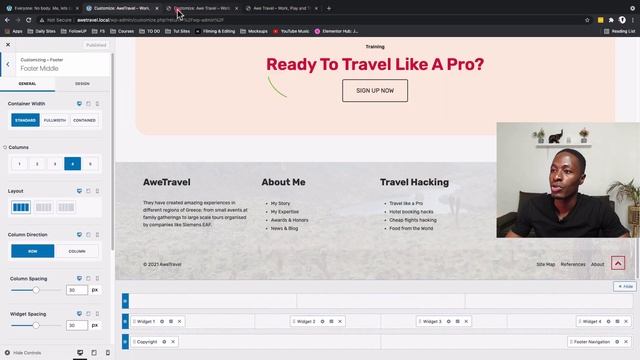Choose tablet device for Container Width
The width and height of the screenshot is (640, 360).
coord(88,104)
